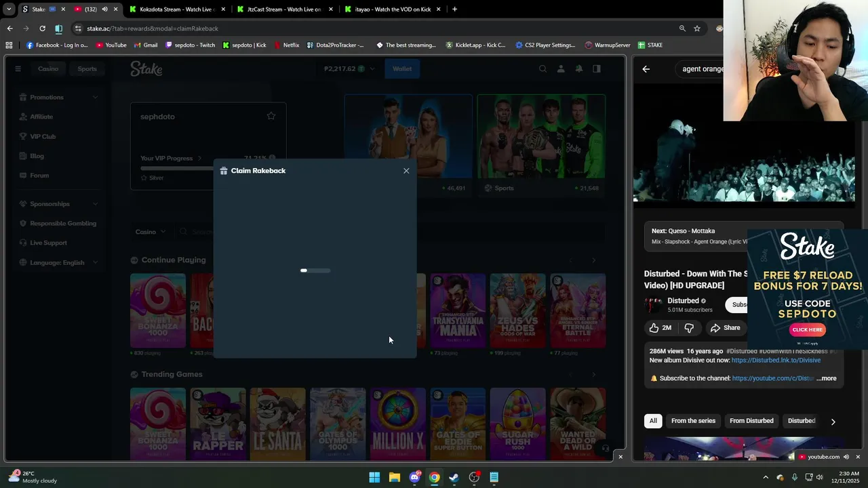Click YouTube search field 'agent orange'
The image size is (868, 488).
coord(703,68)
